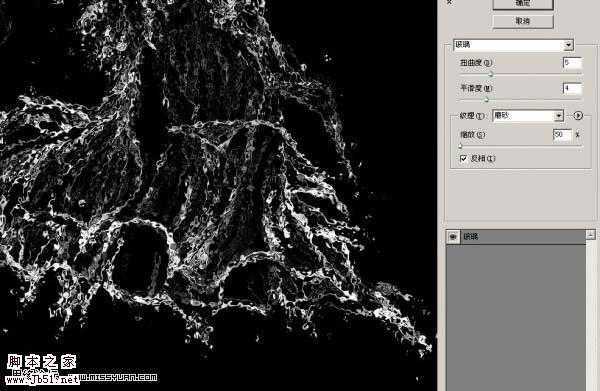
Task: Open the 玻璃 filter type dropdown
Action: coord(513,45)
